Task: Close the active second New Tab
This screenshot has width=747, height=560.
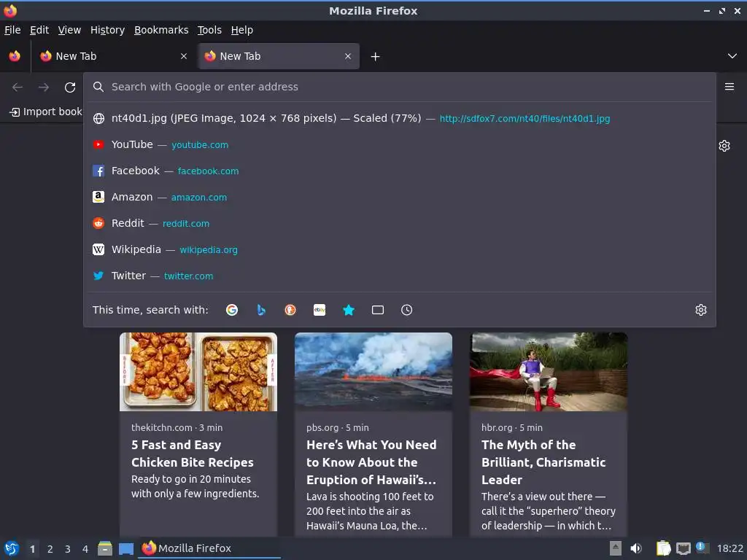Action: (348, 56)
